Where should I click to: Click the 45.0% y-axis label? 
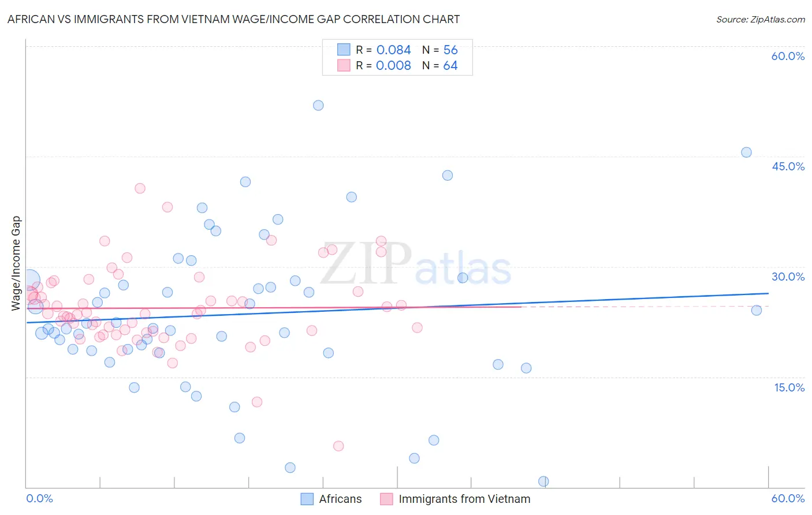788,166
